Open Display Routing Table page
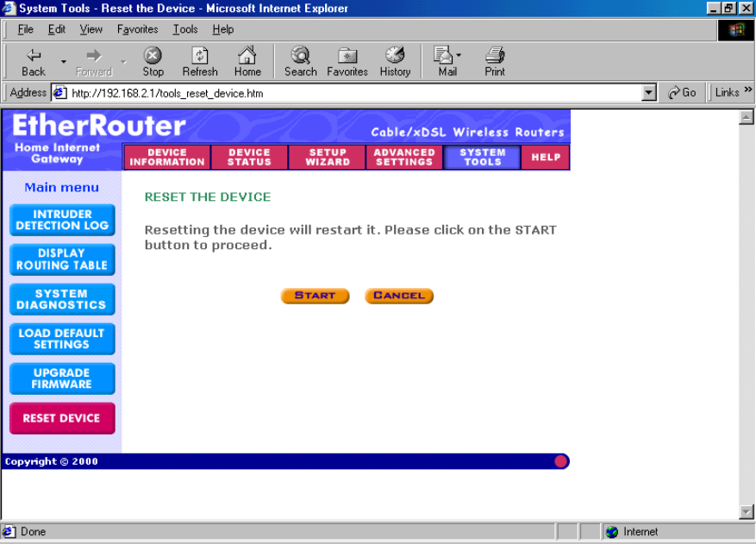The height and width of the screenshot is (544, 756). [x=62, y=259]
